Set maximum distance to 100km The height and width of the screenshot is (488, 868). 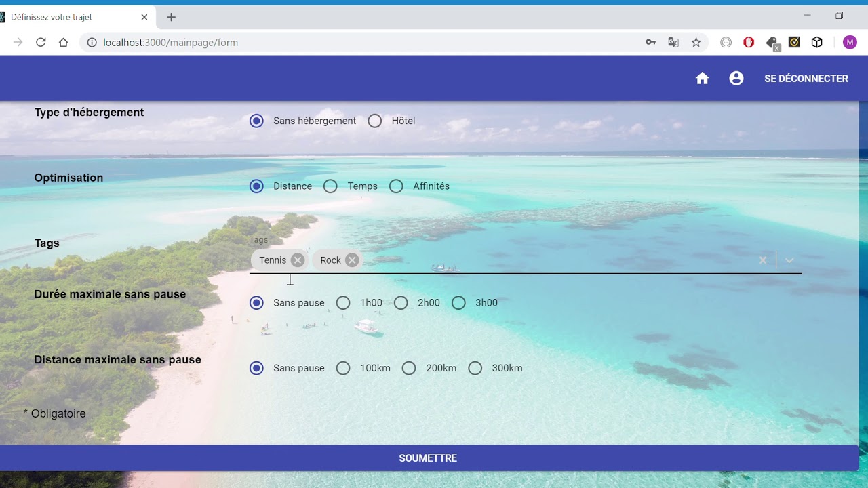(x=343, y=368)
